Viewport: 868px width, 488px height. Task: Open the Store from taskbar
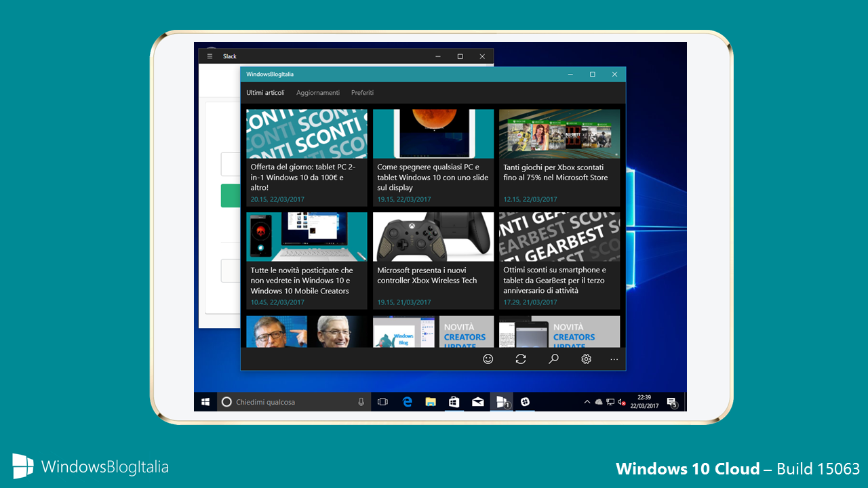(x=454, y=402)
